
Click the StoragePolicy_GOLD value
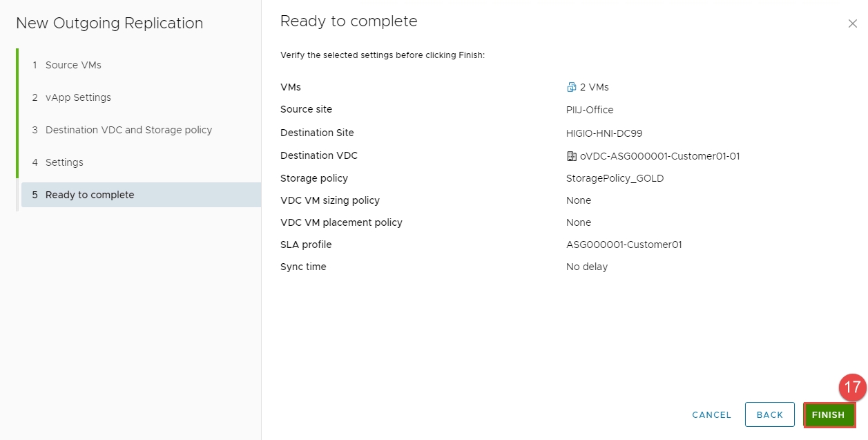click(x=615, y=178)
